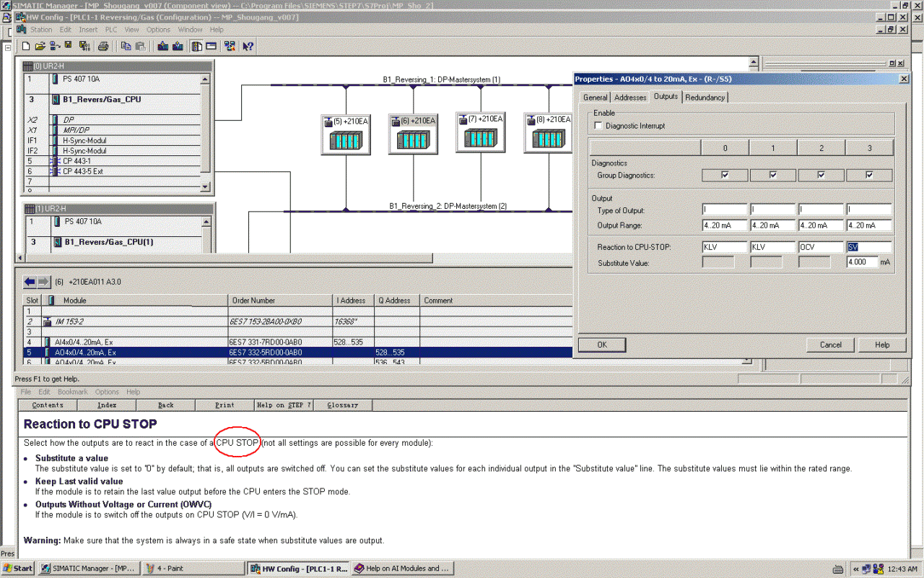The image size is (924, 578).
Task: Click the Open station folder icon
Action: (40, 46)
